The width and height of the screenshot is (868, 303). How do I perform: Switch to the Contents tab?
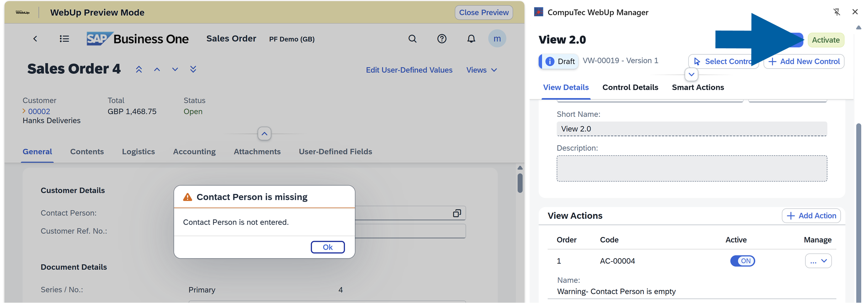(x=87, y=152)
